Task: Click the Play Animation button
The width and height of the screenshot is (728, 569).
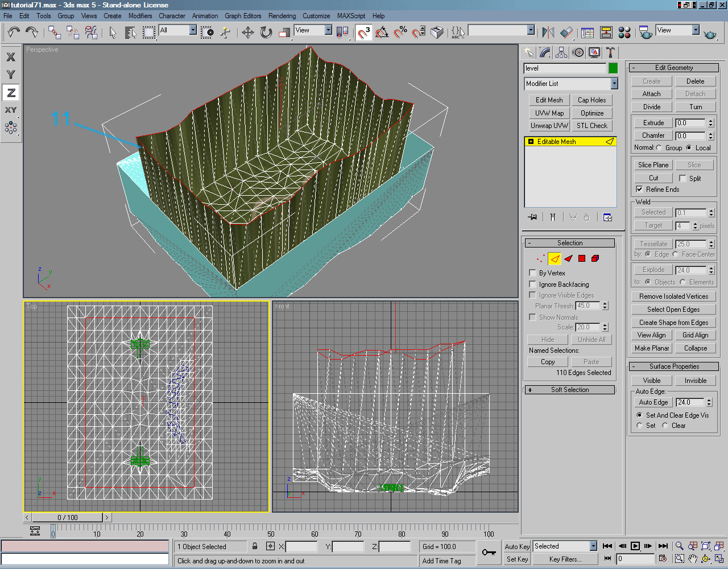Action: pyautogui.click(x=636, y=546)
